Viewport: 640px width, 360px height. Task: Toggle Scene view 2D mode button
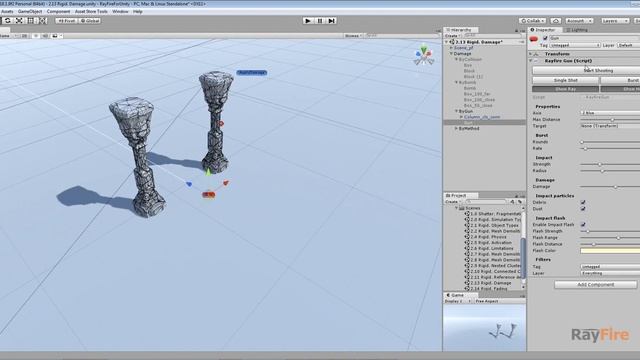click(24, 36)
